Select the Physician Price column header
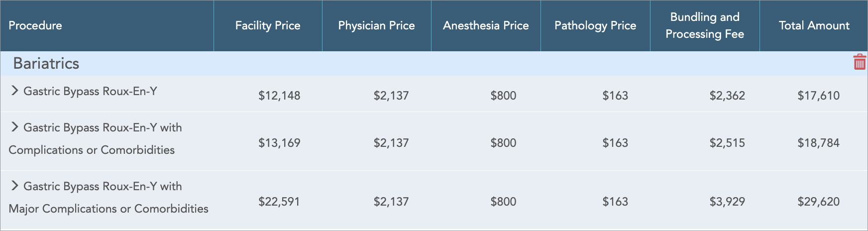The image size is (868, 231). pos(376,25)
